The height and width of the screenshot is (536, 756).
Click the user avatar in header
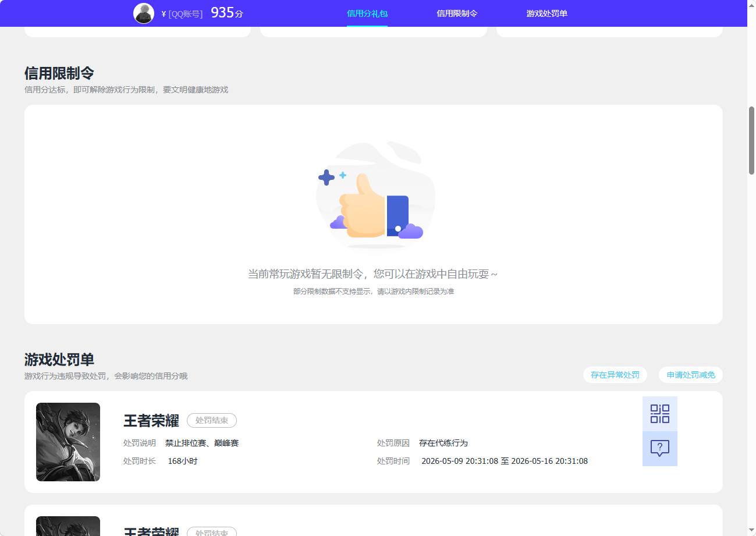point(144,13)
